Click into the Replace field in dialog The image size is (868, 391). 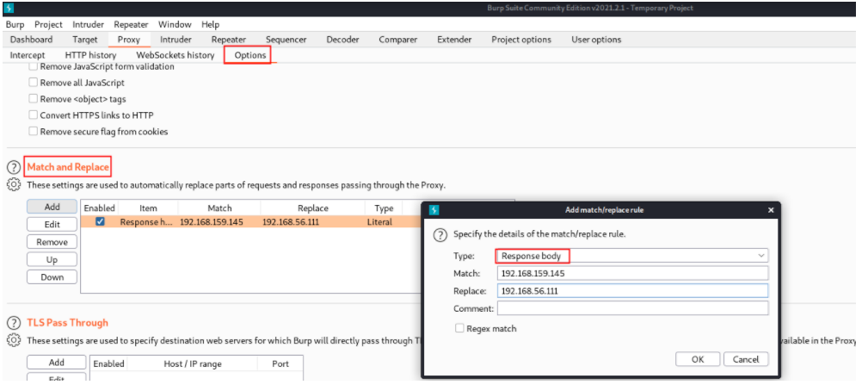coord(632,291)
